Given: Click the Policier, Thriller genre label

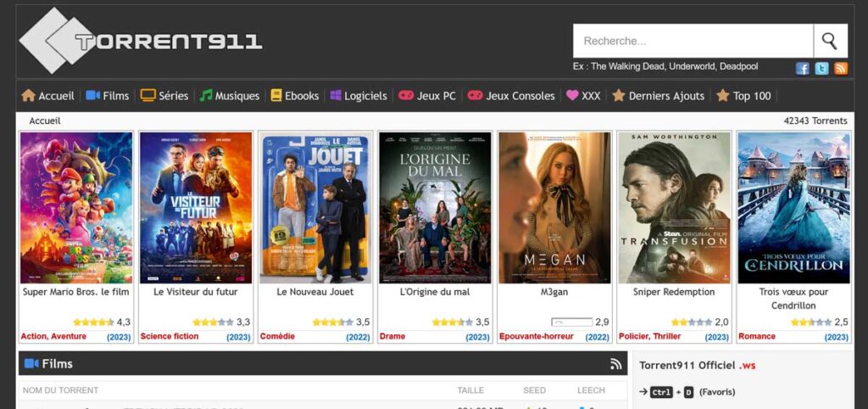Looking at the screenshot, I should point(650,336).
